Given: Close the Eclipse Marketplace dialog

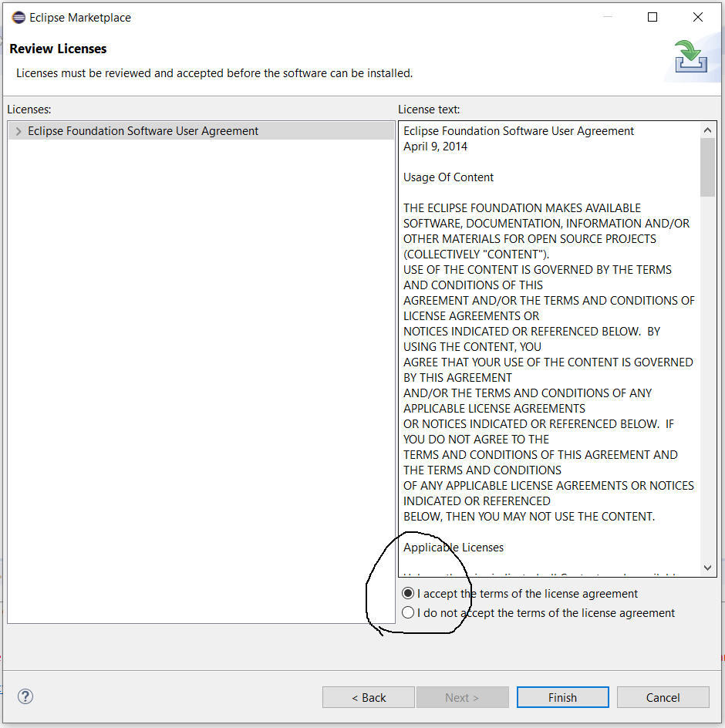Looking at the screenshot, I should click(697, 17).
